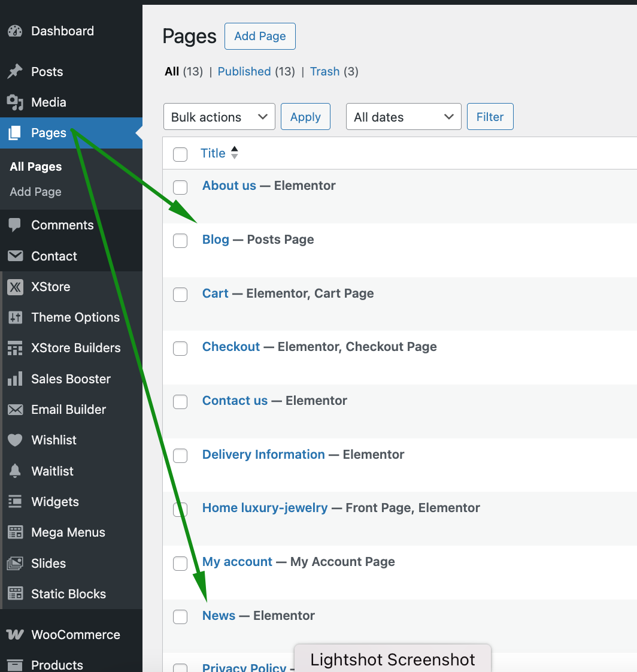The width and height of the screenshot is (637, 672).
Task: Click the Apply bulk action button
Action: click(305, 117)
